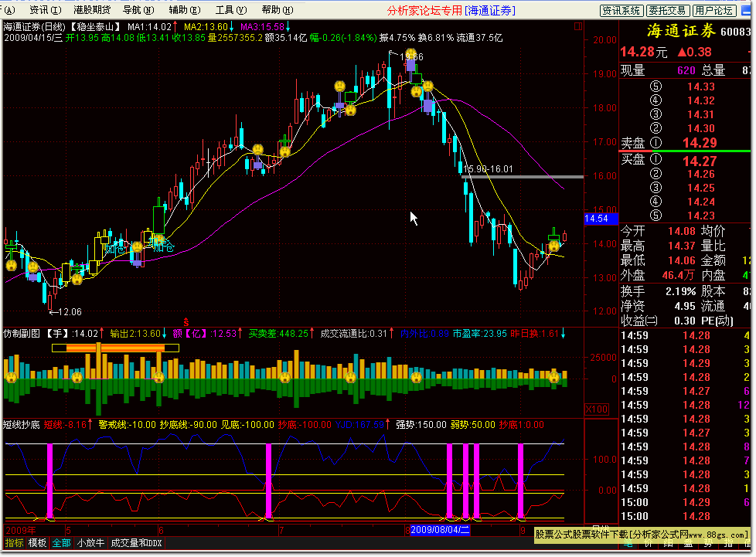Click the 换手 2.19% value
Image resolution: width=756 pixels, height=557 pixels.
coord(680,291)
